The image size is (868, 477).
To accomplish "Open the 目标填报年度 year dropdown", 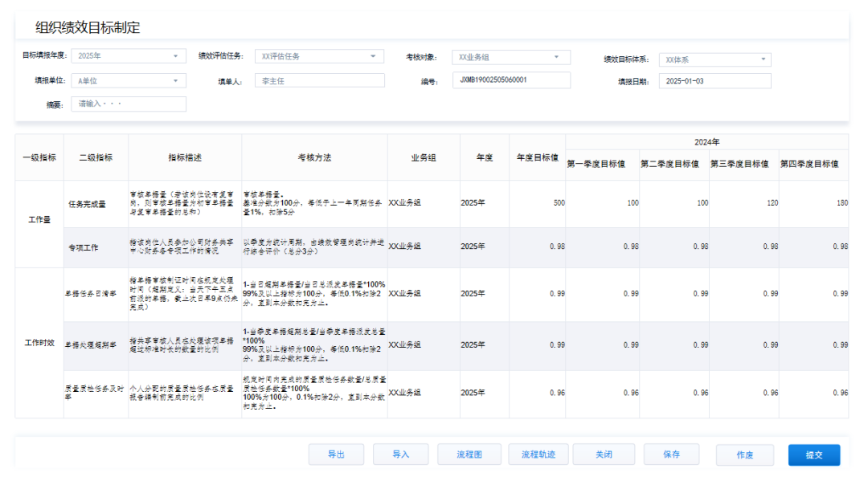I will [129, 56].
